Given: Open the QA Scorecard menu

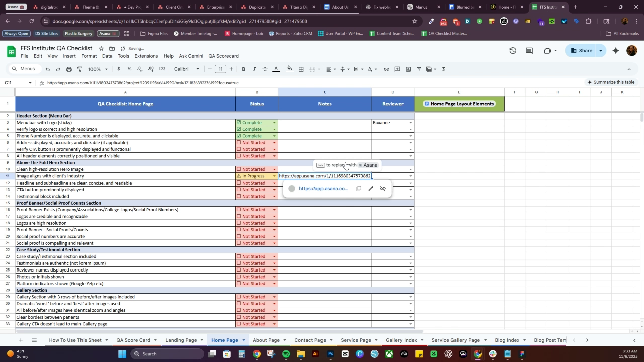Looking at the screenshot, I should 224,56.
